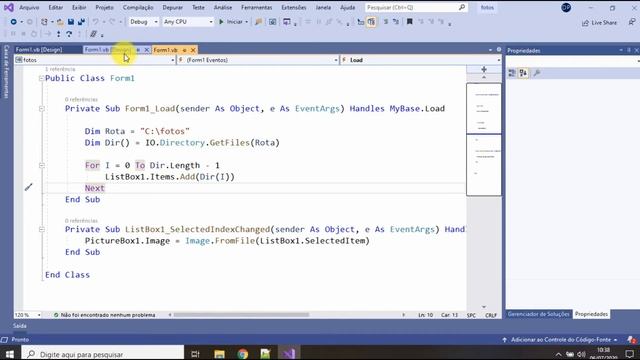Image resolution: width=640 pixels, height=360 pixels.
Task: Click the feedback person icon
Action: click(632, 22)
